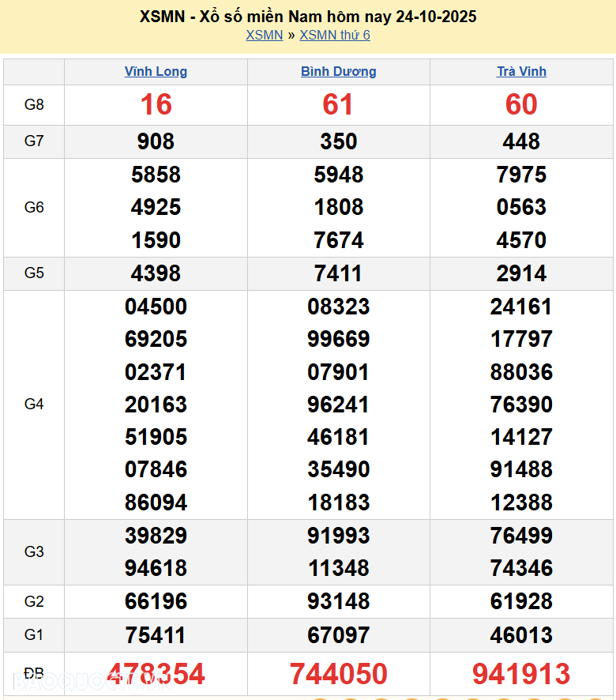Click the G4 row label

point(34,405)
